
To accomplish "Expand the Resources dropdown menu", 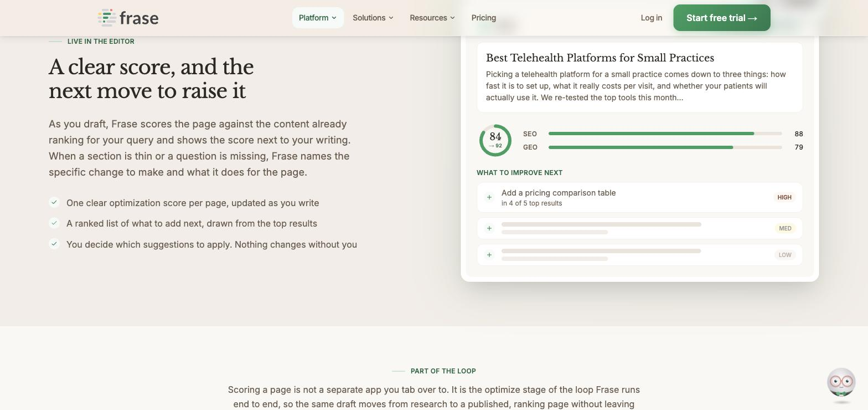I will (x=432, y=18).
